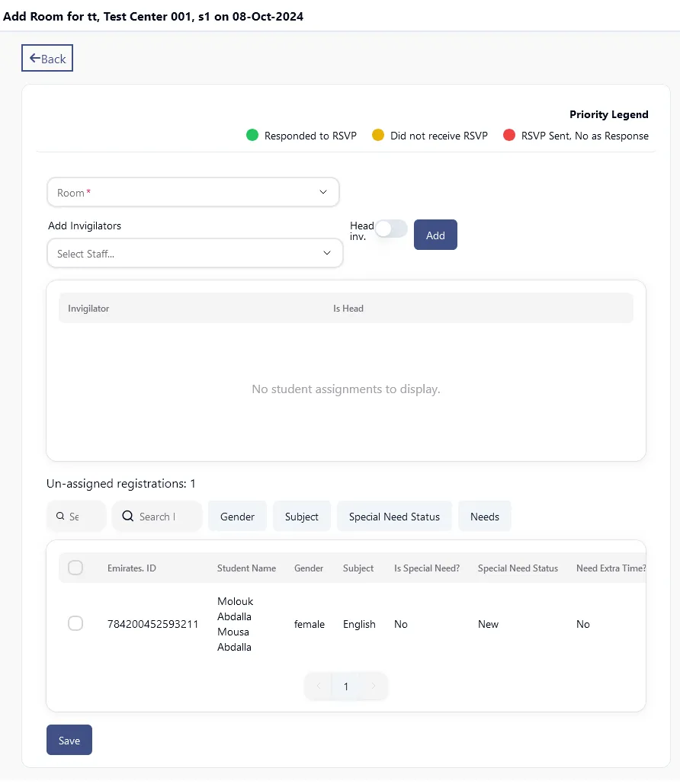Image resolution: width=680 pixels, height=784 pixels.
Task: Open the Subject filter
Action: [x=301, y=517]
